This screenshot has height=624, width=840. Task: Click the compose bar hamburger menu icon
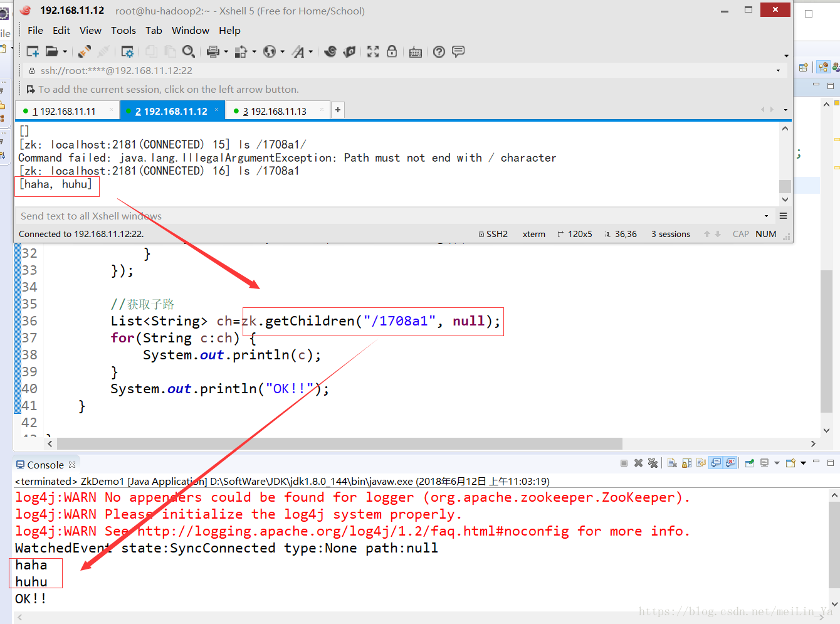point(783,216)
